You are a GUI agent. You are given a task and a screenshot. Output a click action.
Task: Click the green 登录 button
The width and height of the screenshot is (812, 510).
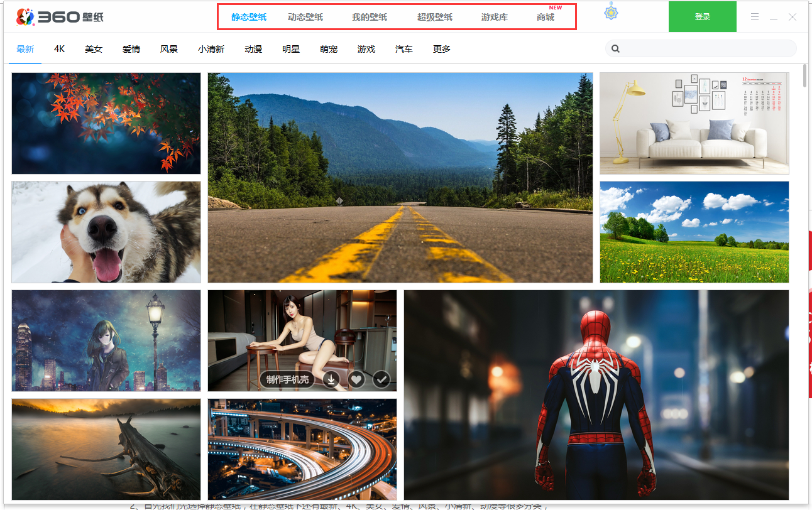coord(703,16)
